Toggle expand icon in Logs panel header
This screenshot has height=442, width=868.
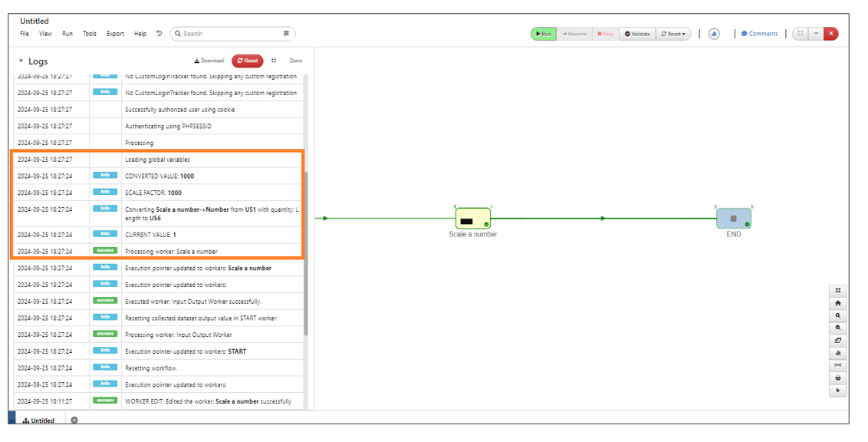(274, 61)
